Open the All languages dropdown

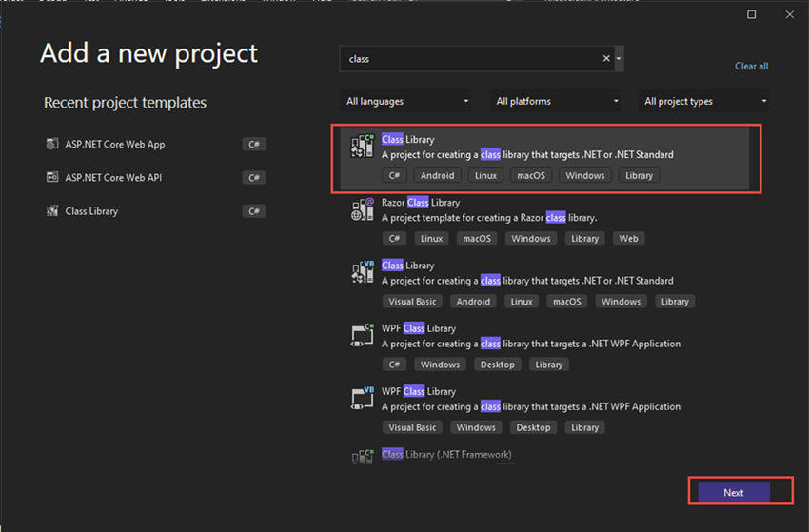pyautogui.click(x=405, y=101)
